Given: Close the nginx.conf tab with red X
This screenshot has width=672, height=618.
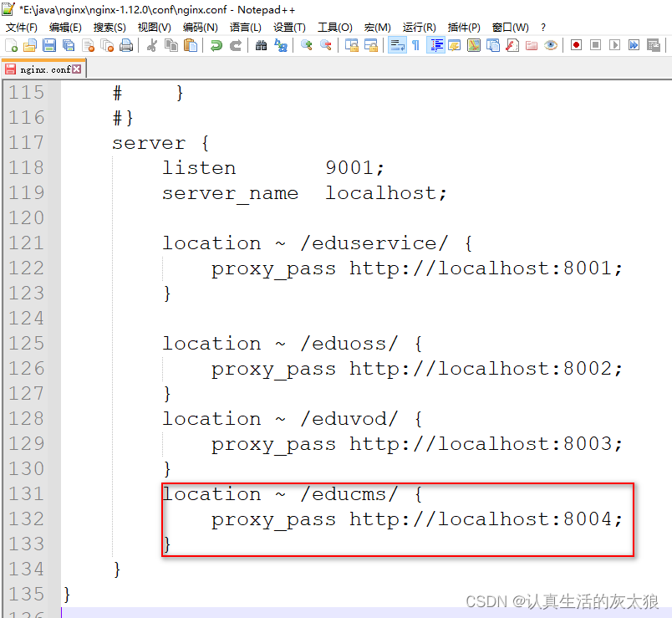Looking at the screenshot, I should (77, 69).
